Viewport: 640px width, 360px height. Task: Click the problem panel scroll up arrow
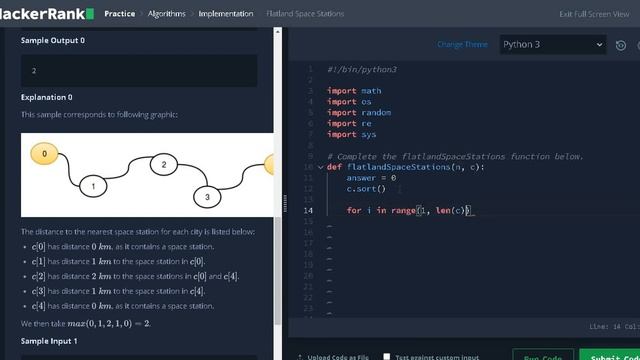(x=278, y=31)
